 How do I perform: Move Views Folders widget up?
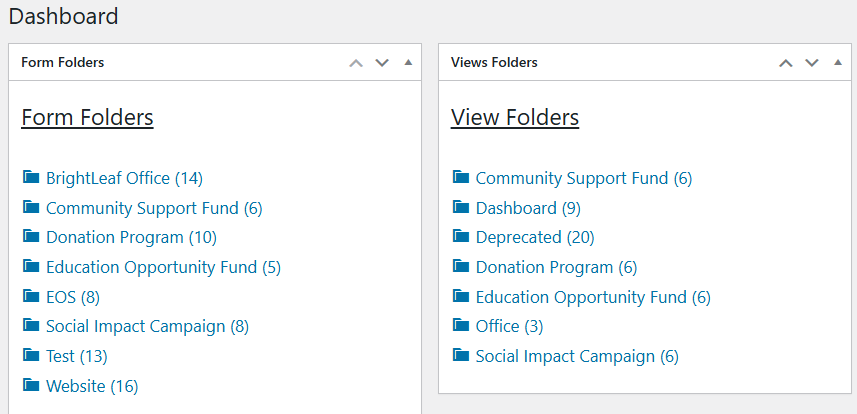785,63
